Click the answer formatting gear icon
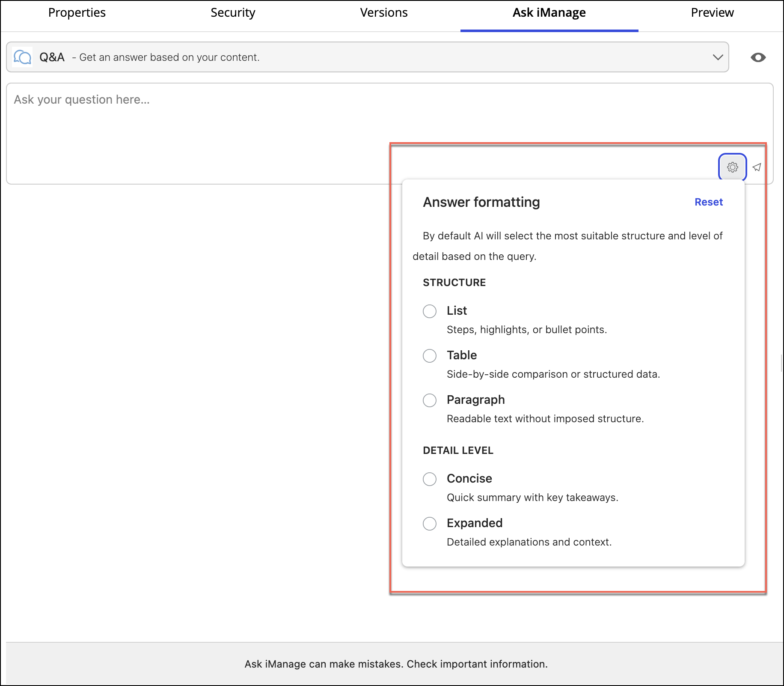Screen dimensions: 784x686 732,167
